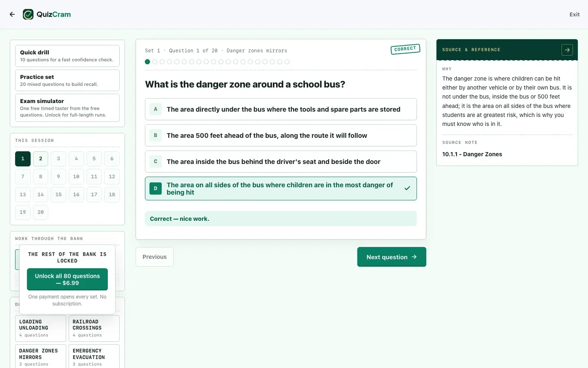Click Exit in the top bar
The height and width of the screenshot is (368, 588).
575,14
